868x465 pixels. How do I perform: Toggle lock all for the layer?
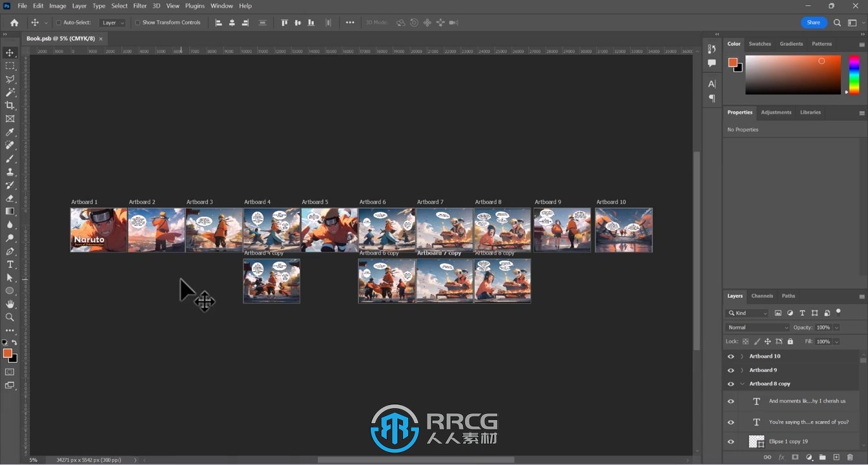coord(790,342)
